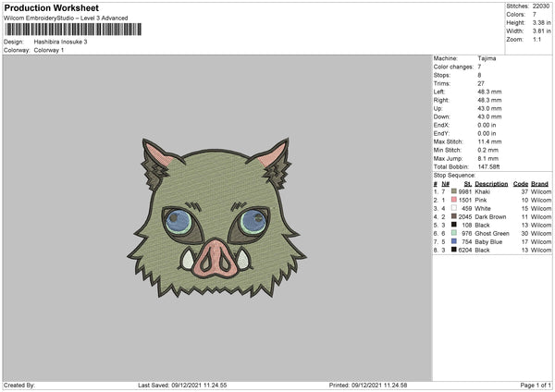Image resolution: width=555 pixels, height=392 pixels.
Task: Click the 'Stops:' label
Action: coord(442,75)
